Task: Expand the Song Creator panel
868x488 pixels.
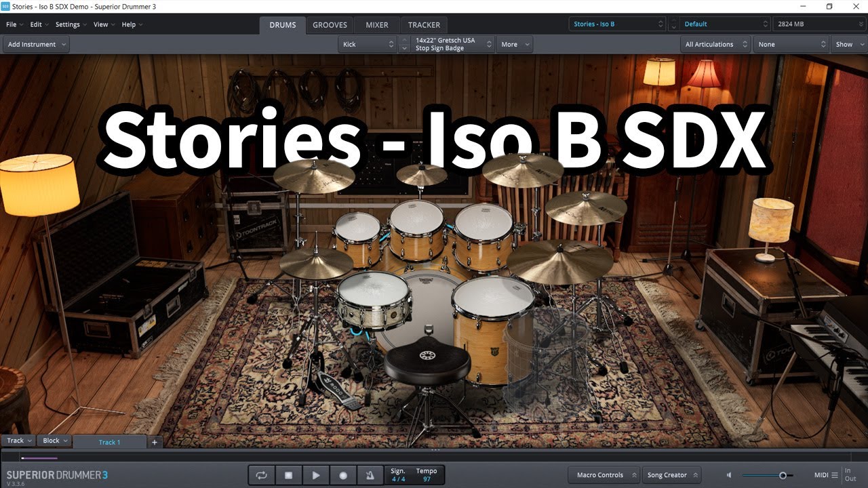Action: [671, 475]
